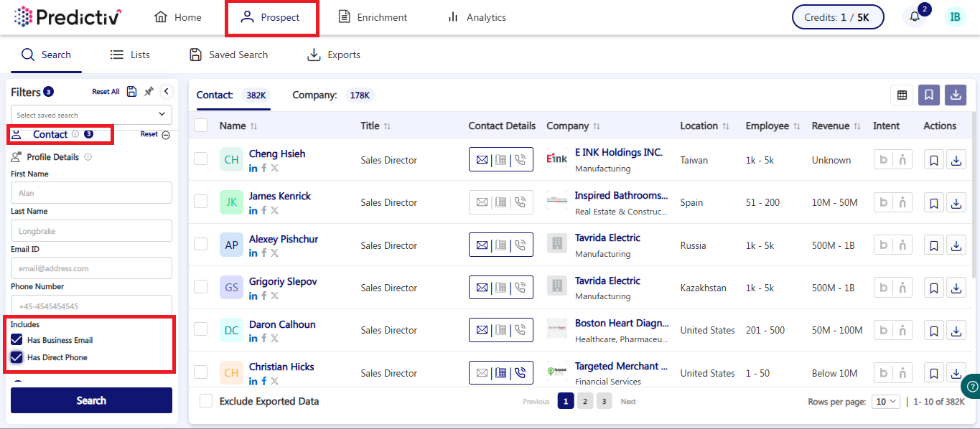Select Cheng Hsieh's row checkbox

tap(201, 159)
